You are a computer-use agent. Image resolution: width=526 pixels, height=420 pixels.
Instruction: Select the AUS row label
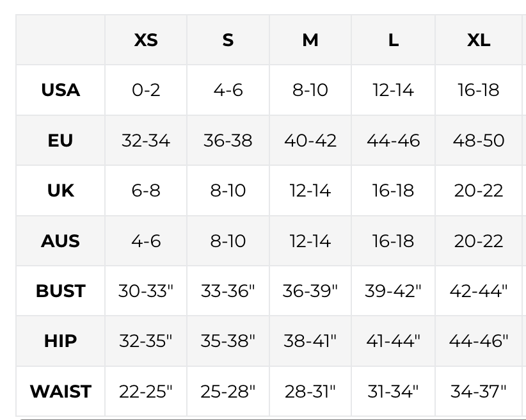[61, 241]
